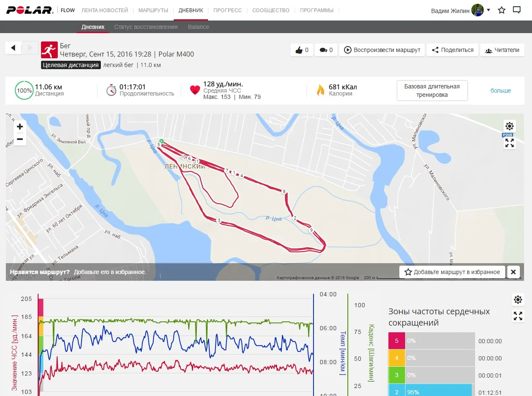Click kilometer marker 2 on map
Screen dimensions: 532x396
click(x=295, y=218)
